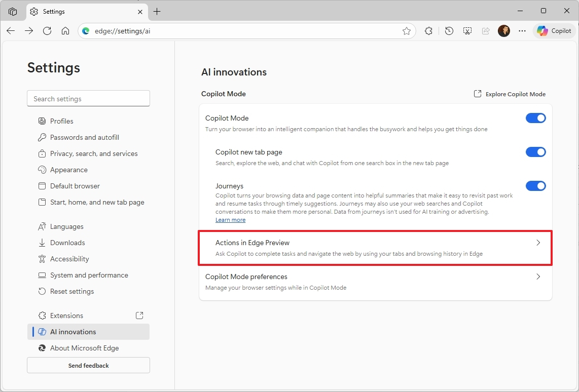The width and height of the screenshot is (579, 392).
Task: Open the Extensions puzzle icon
Action: (x=428, y=31)
